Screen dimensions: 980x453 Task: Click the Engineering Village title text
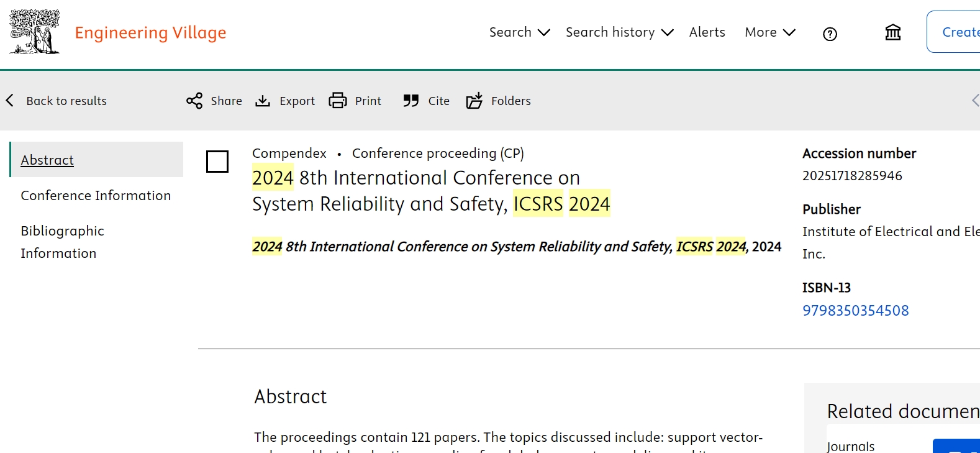[150, 33]
